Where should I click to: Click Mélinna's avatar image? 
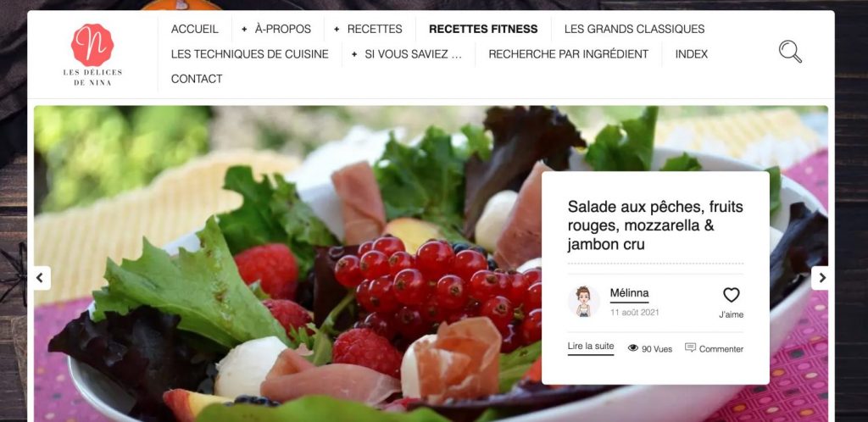click(x=583, y=302)
